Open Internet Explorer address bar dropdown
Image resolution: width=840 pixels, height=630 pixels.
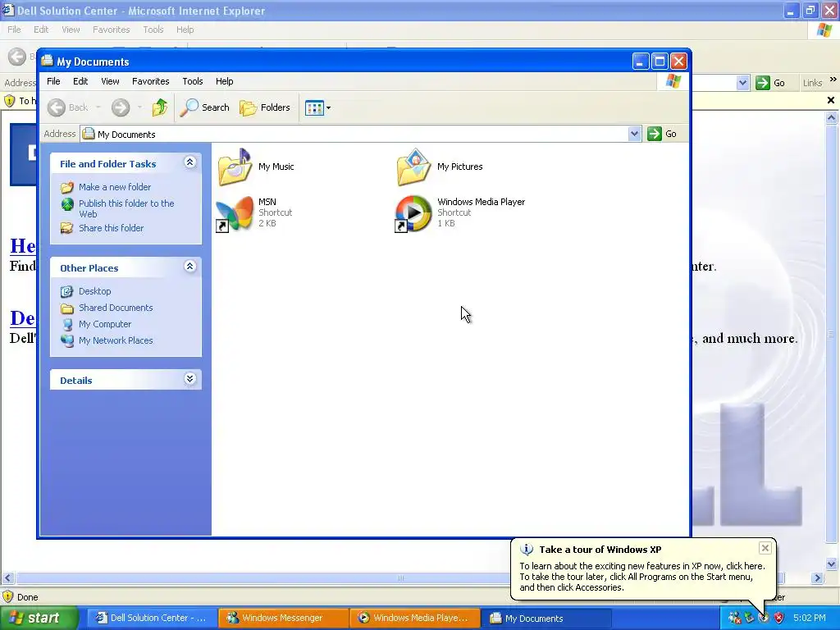(x=742, y=83)
